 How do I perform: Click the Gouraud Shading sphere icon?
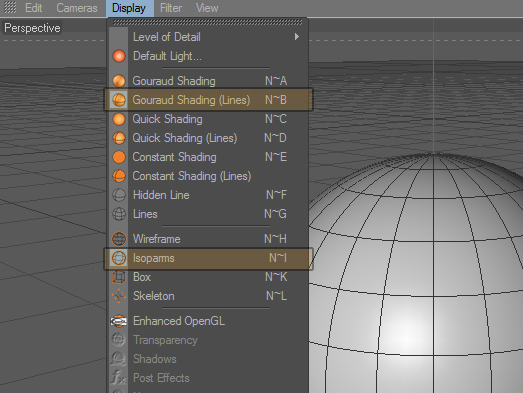(119, 81)
